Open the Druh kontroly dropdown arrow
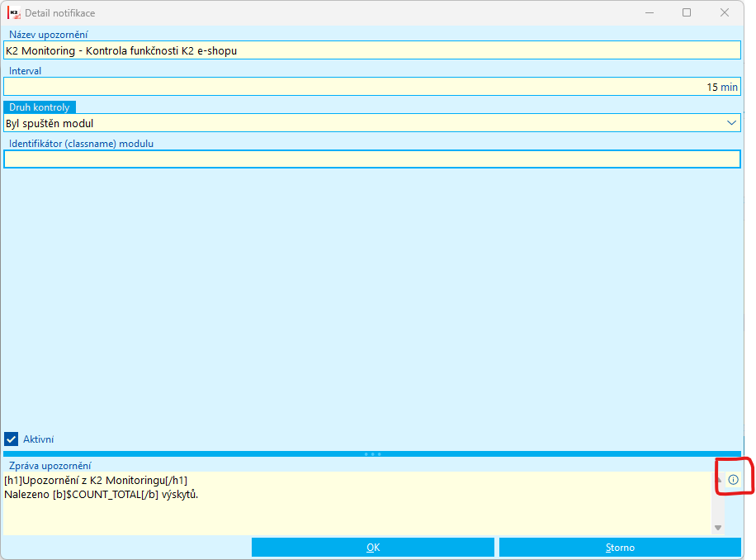The width and height of the screenshot is (756, 560). [731, 123]
